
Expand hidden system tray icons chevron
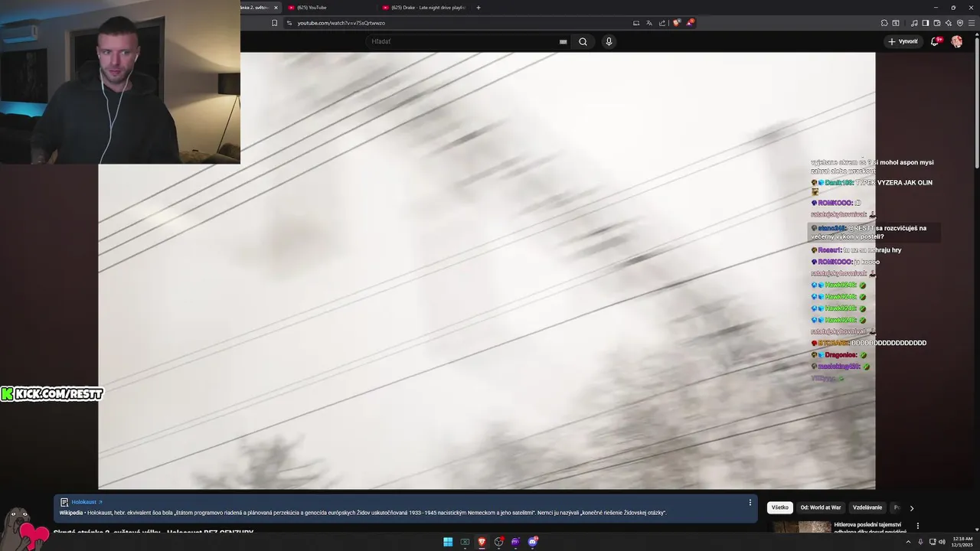click(909, 542)
